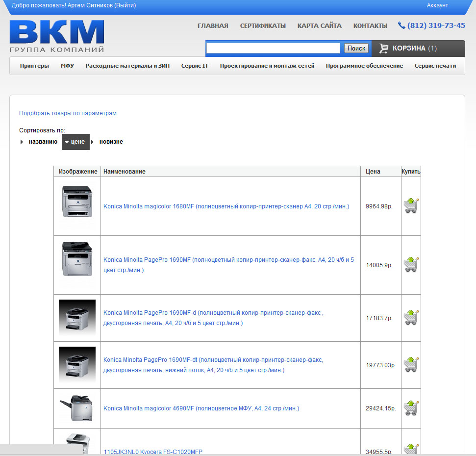The image size is (476, 456).
Task: Open Карта сайта
Action: point(319,26)
